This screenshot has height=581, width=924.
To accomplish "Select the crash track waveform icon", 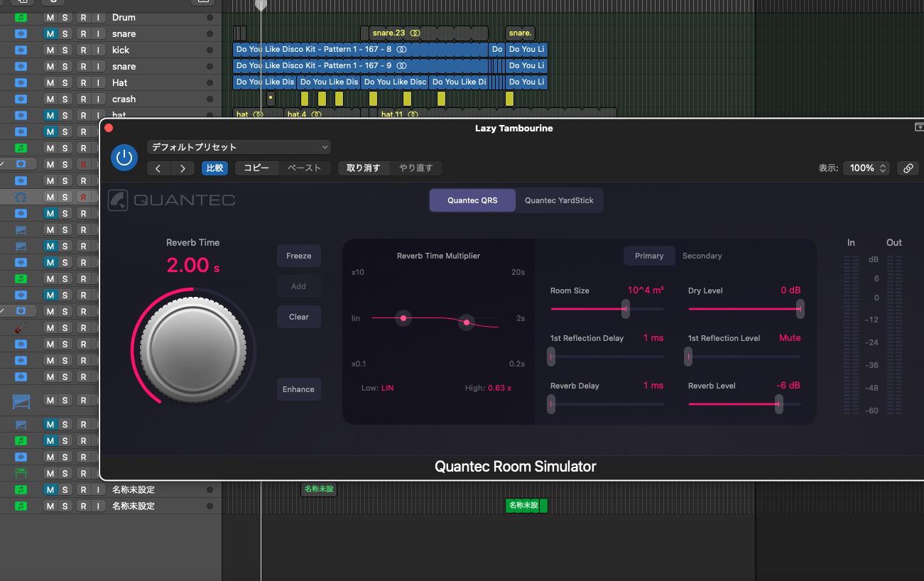I will [21, 99].
